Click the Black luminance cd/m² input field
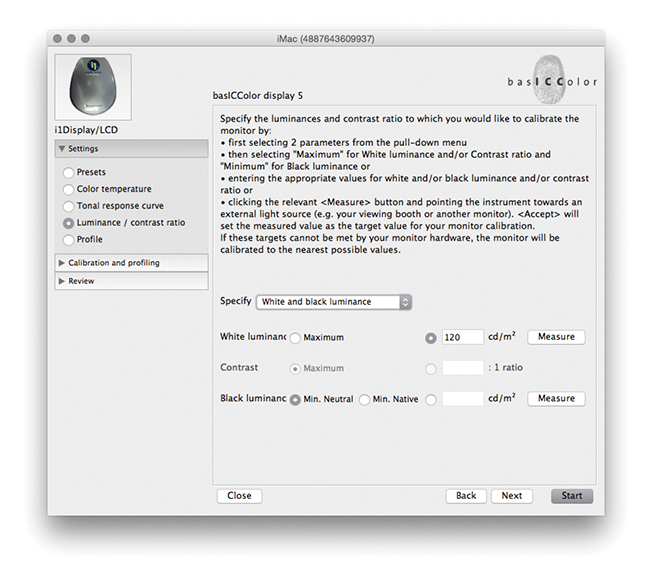This screenshot has height=580, width=652. [x=463, y=399]
